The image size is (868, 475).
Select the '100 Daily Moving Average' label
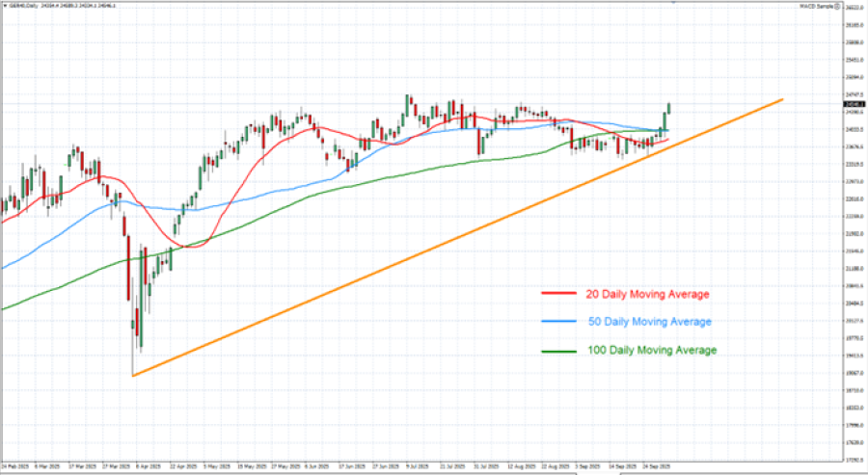(651, 350)
